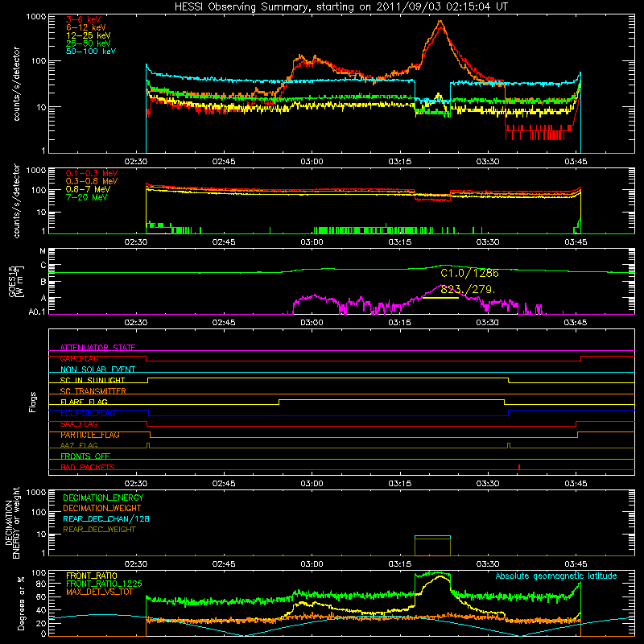This screenshot has height=644, width=644.
Task: Click the yellow flare interval bar in GOES panel
Action: [440, 297]
